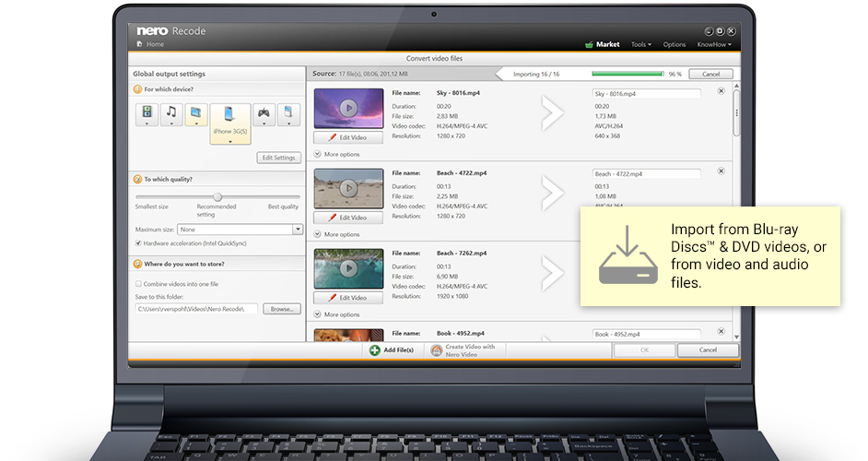This screenshot has width=868, height=461.
Task: Choose the music note audio device
Action: 171,113
